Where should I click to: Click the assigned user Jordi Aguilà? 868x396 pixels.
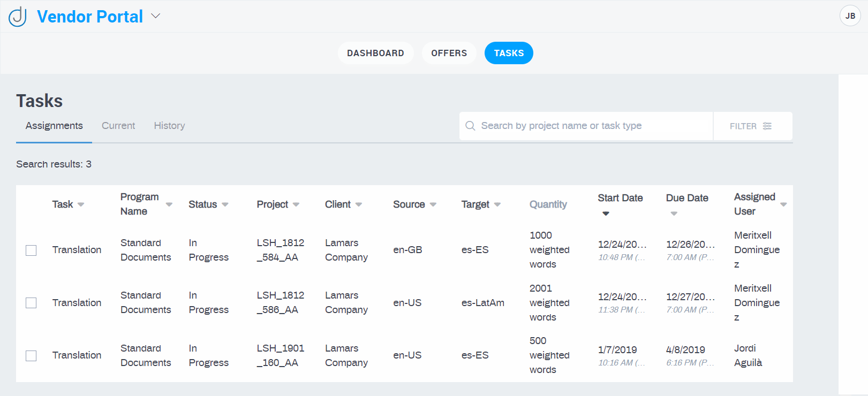748,355
